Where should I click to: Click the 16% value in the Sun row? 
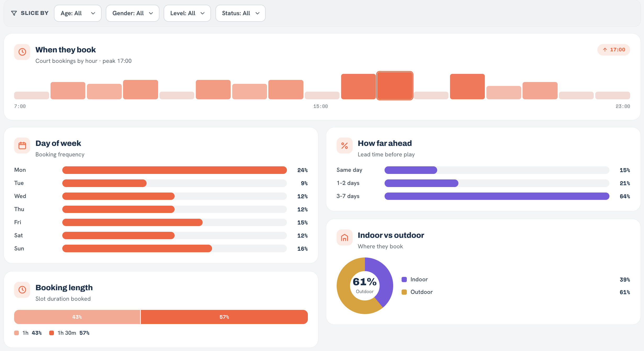pos(303,249)
